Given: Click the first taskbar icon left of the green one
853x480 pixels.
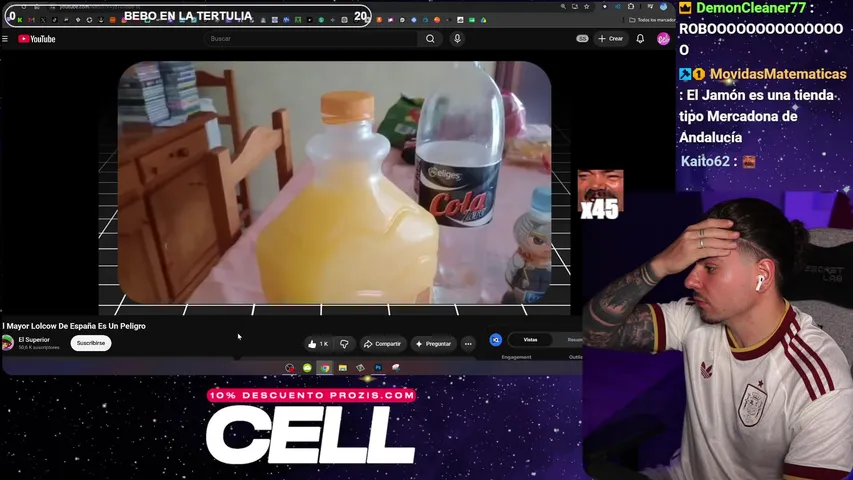Looking at the screenshot, I should tap(289, 368).
